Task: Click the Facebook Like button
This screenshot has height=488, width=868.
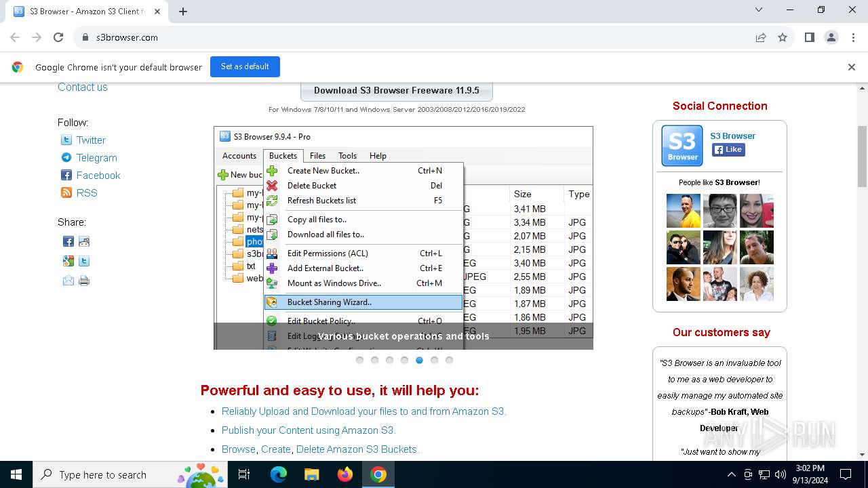Action: pyautogui.click(x=728, y=150)
